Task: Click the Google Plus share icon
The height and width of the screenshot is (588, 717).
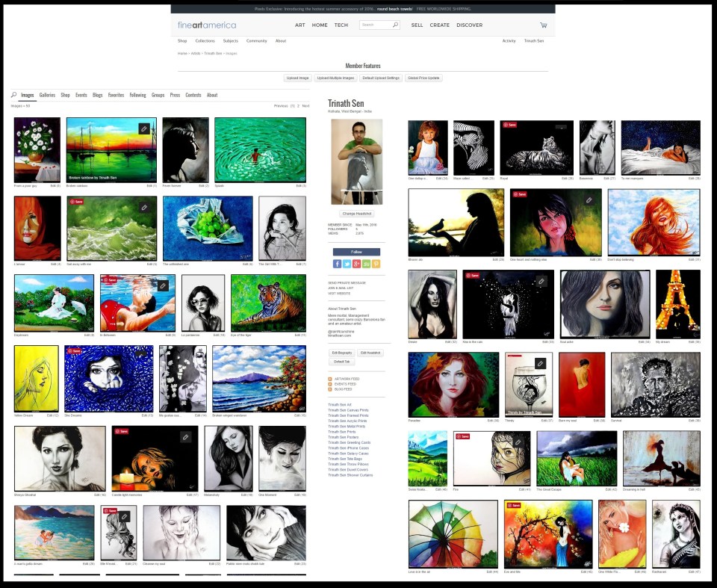Action: (357, 264)
